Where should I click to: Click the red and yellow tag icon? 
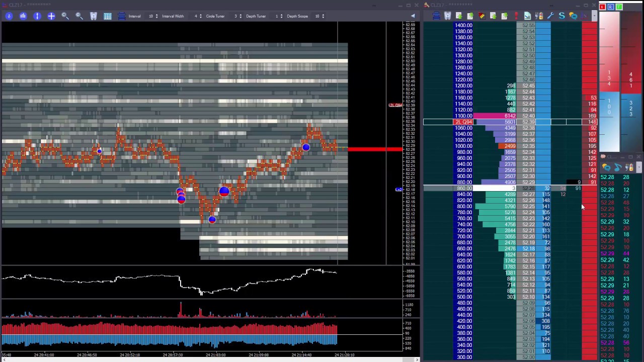pyautogui.click(x=482, y=16)
